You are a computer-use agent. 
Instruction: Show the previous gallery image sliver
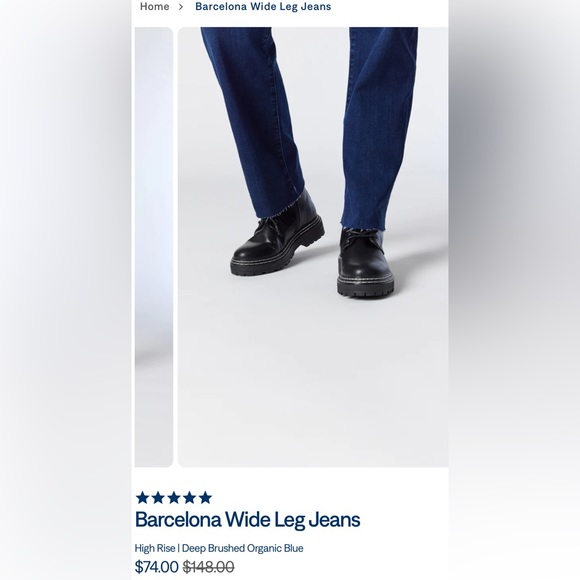coord(154,247)
